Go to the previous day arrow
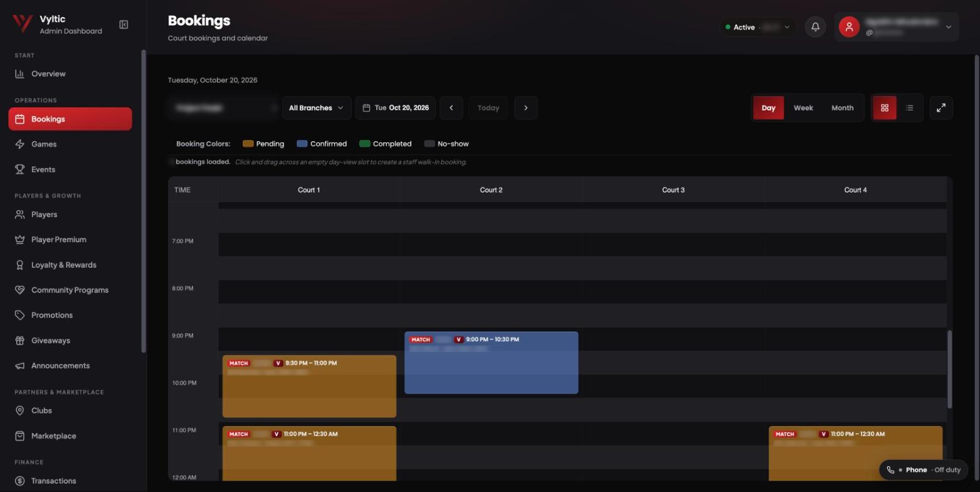980x492 pixels. [451, 108]
